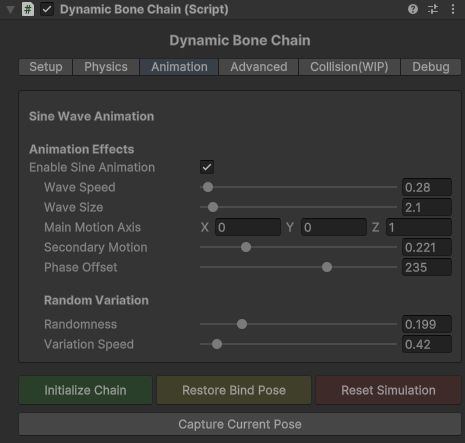465x443 pixels.
Task: Switch to the Setup tab
Action: pos(46,67)
